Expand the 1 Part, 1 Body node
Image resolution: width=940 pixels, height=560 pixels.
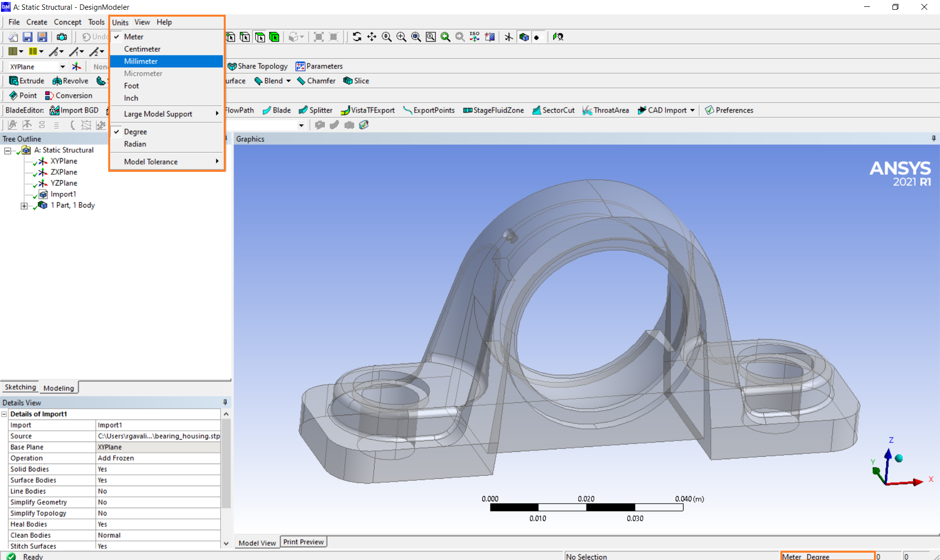[24, 206]
